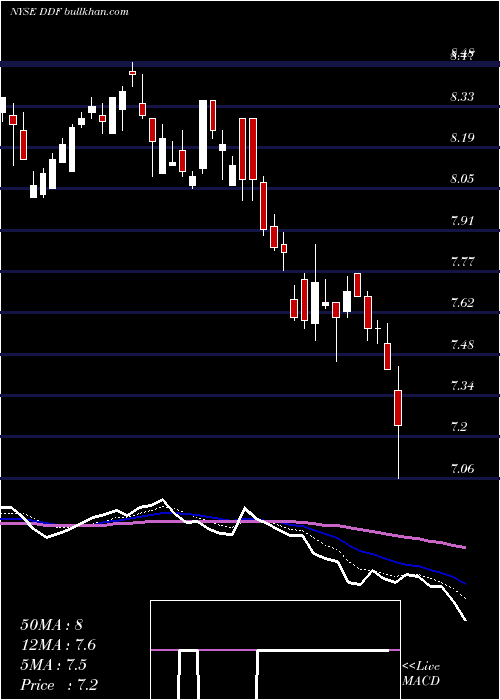Click the 50MA : 8 reading
The width and height of the screenshot is (500, 700).
(x=51, y=625)
